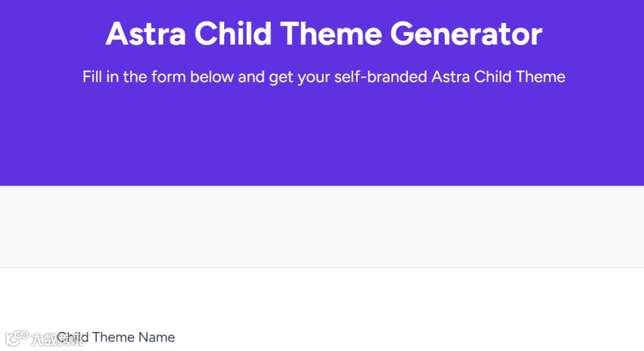Click the word 'Astra' in the main heading
The height and width of the screenshot is (351, 644).
(x=146, y=33)
